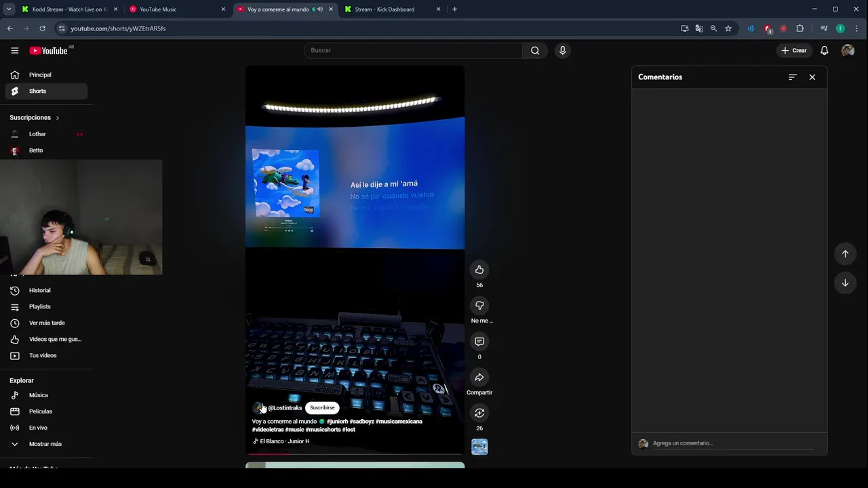Click the Crear button
The image size is (868, 488).
(x=794, y=50)
